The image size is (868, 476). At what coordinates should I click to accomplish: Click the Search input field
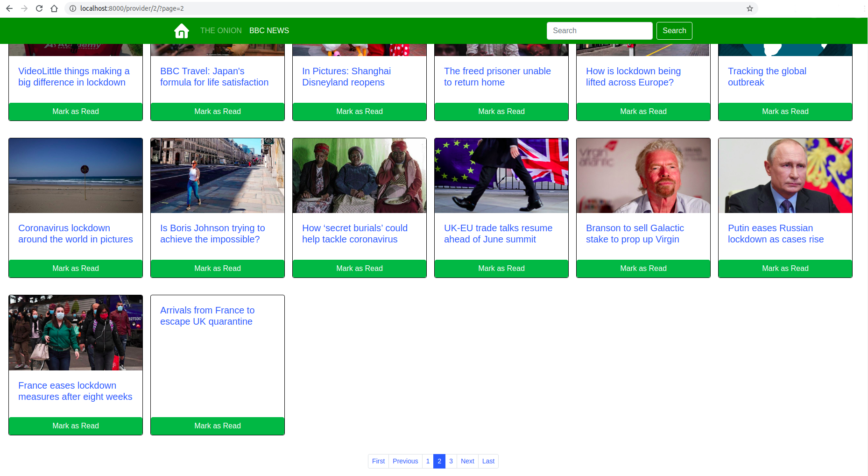[600, 31]
